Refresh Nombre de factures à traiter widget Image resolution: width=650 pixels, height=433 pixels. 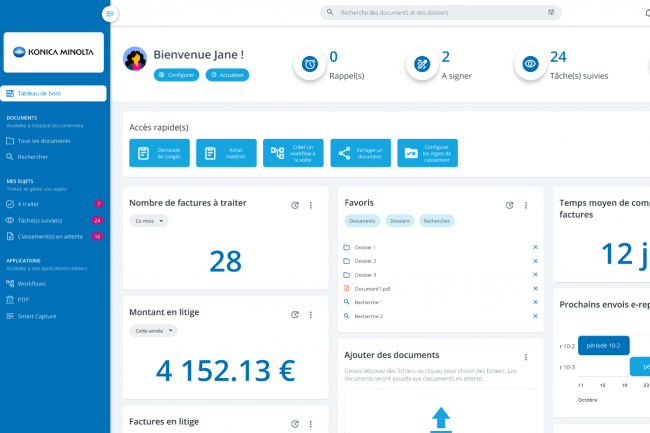click(295, 205)
